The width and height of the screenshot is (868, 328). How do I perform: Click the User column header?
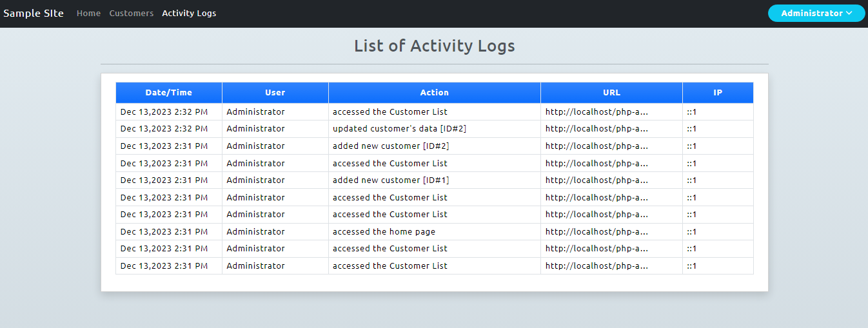[275, 93]
